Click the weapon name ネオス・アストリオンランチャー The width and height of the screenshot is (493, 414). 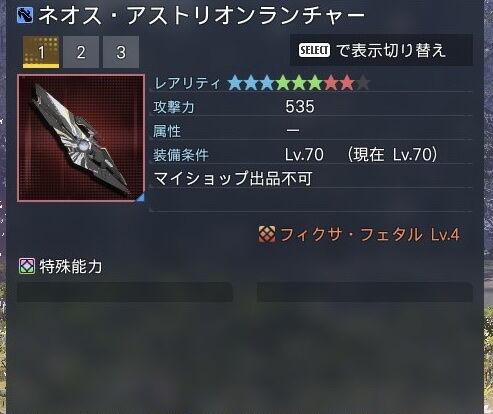coord(202,15)
